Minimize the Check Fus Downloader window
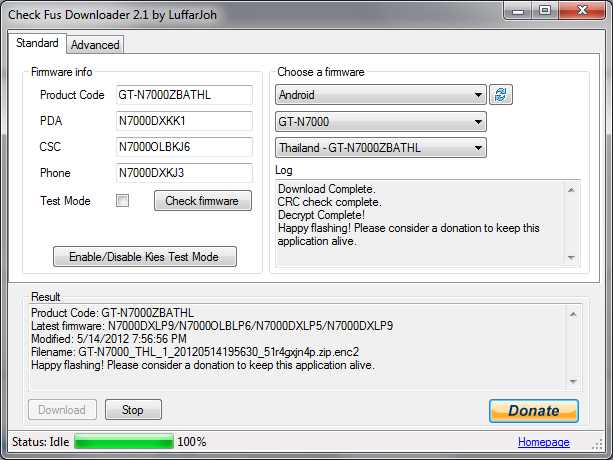The height and width of the screenshot is (460, 613). [x=518, y=10]
